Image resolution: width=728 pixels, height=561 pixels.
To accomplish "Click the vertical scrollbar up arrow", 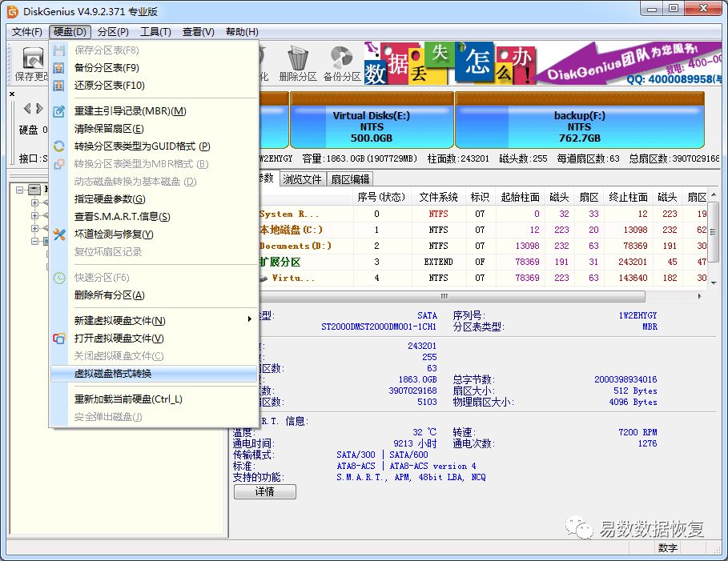I will 714,194.
